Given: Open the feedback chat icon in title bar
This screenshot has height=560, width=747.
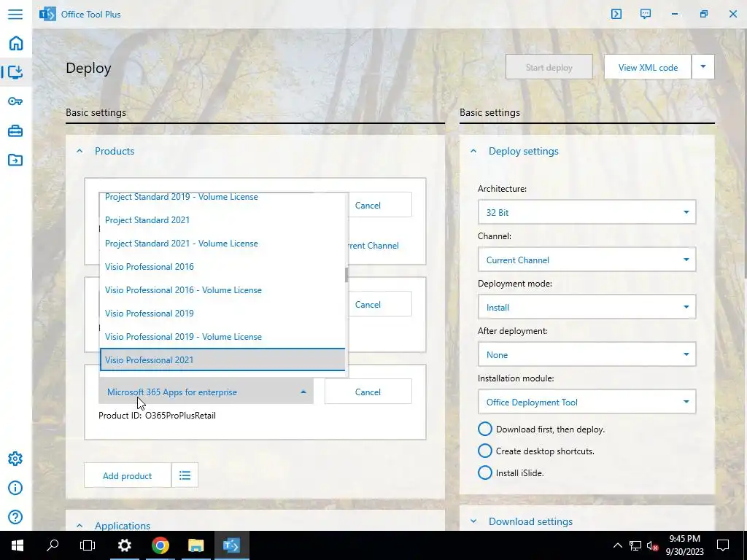Looking at the screenshot, I should click(x=646, y=14).
